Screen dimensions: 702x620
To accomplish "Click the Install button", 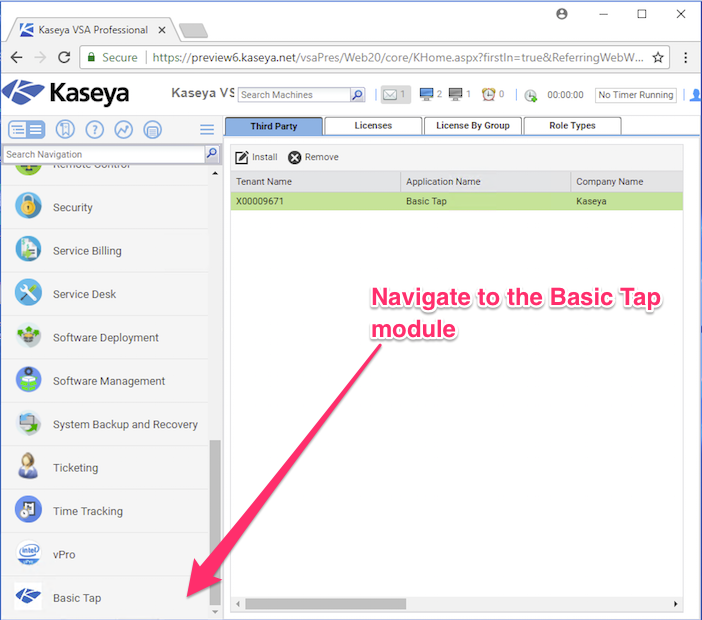I will pyautogui.click(x=256, y=157).
